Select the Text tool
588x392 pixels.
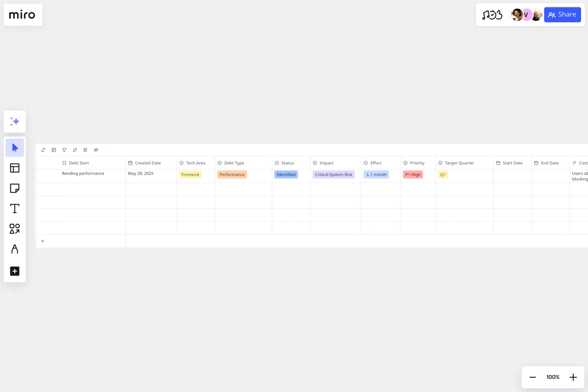pos(15,209)
